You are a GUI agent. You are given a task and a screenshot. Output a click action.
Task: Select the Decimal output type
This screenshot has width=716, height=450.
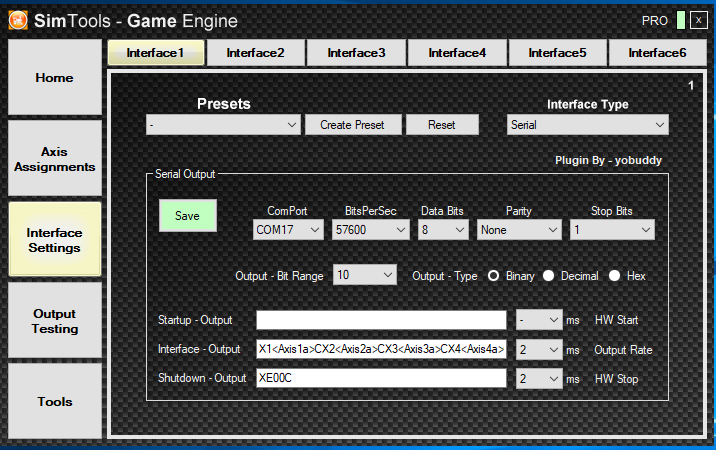(548, 276)
